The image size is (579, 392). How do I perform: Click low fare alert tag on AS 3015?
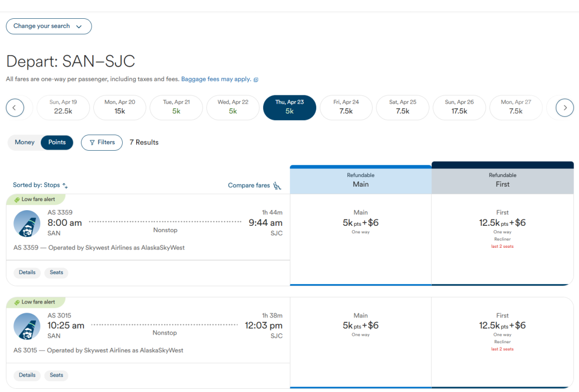click(x=35, y=302)
